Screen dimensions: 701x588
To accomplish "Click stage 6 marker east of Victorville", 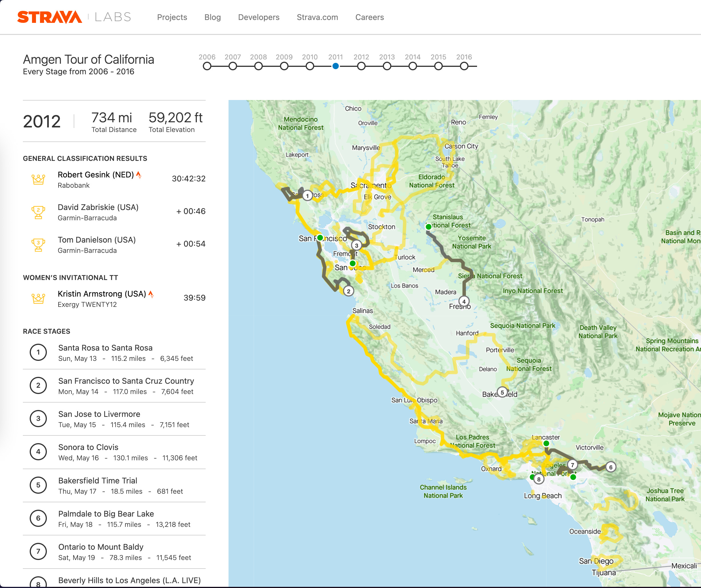I will pyautogui.click(x=610, y=467).
